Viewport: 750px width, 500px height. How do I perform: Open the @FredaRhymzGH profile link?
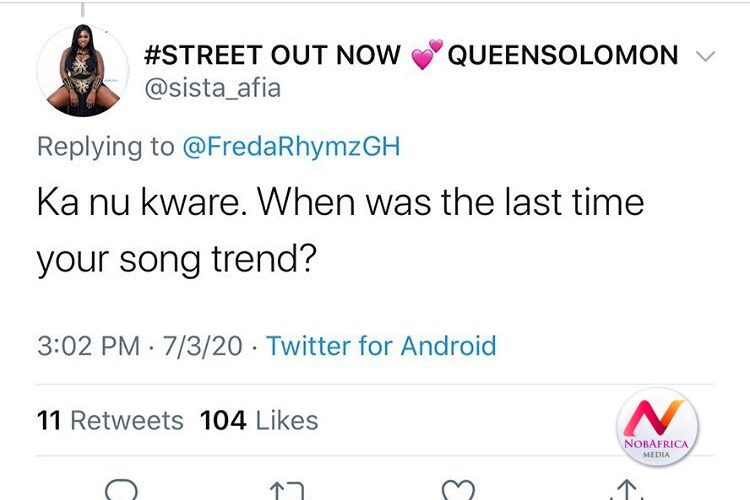(290, 146)
